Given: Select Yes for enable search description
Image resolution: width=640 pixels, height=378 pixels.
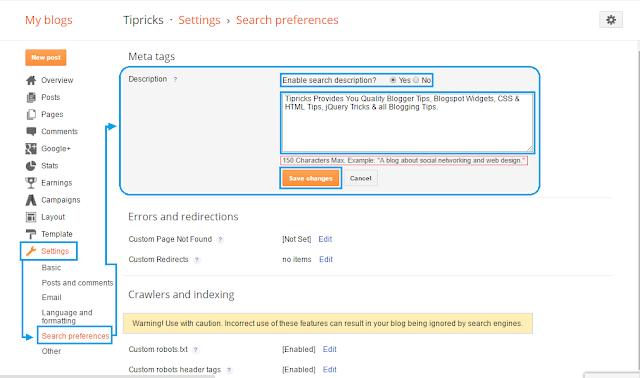Looking at the screenshot, I should (x=393, y=80).
